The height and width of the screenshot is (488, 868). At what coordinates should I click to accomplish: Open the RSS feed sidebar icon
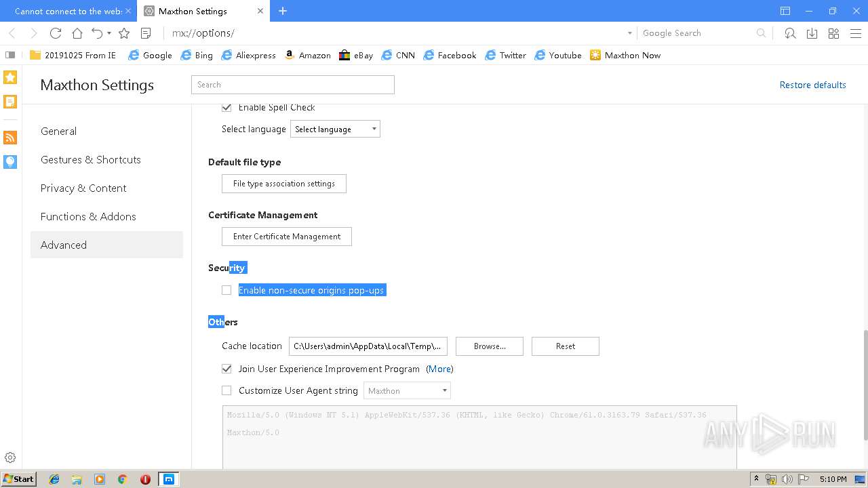pyautogui.click(x=10, y=138)
